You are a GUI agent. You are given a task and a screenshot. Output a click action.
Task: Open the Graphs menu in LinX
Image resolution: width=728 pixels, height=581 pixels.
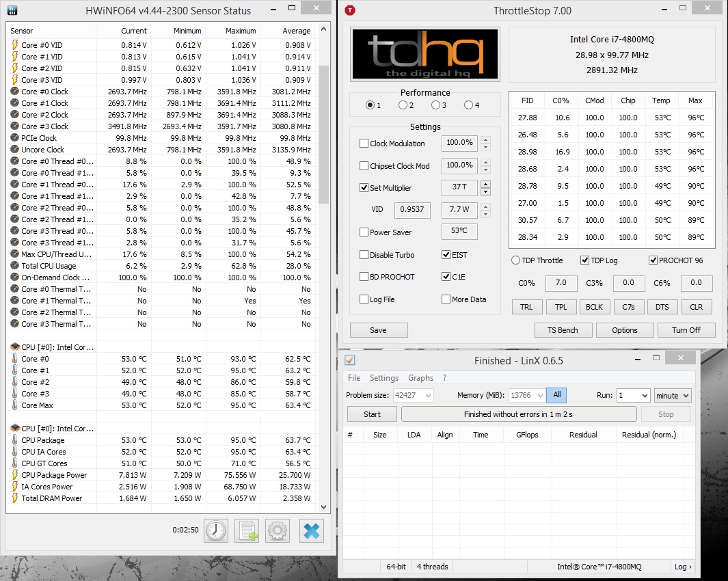[x=420, y=377]
